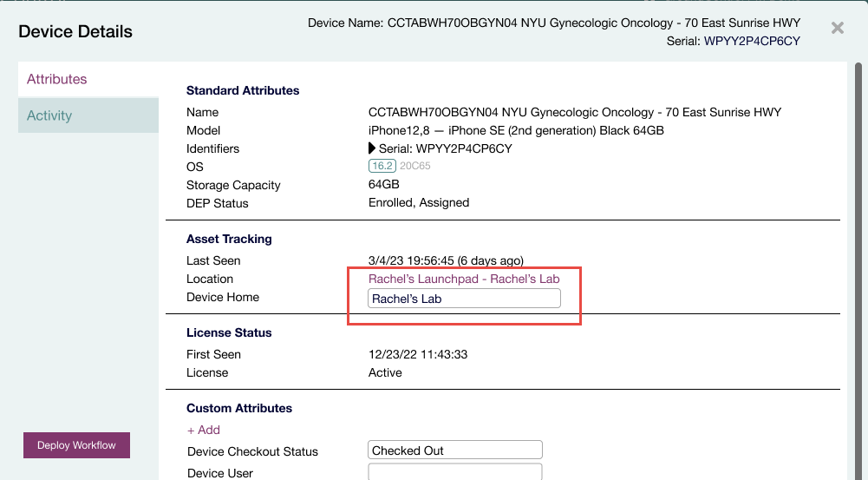Click the OS version 16.2 badge

[382, 167]
